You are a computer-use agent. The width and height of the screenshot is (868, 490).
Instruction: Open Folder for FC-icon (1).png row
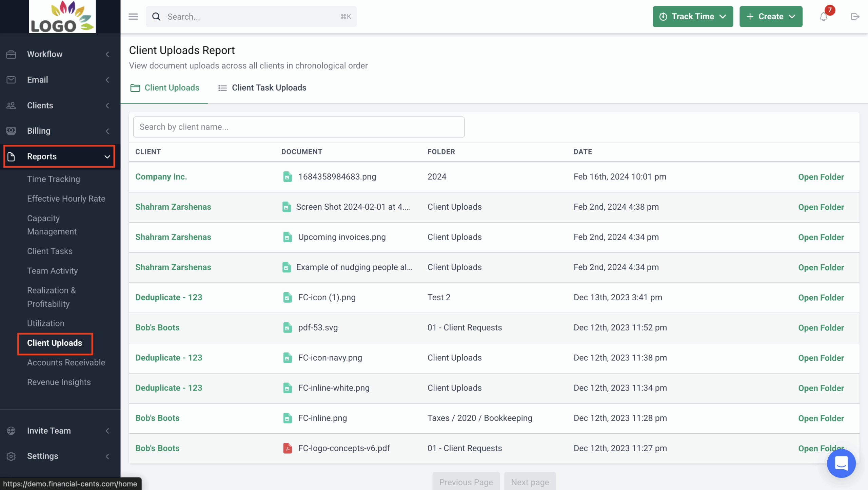821,298
